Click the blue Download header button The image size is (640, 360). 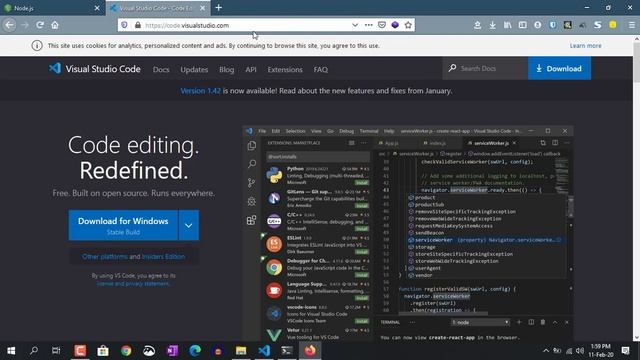click(559, 68)
